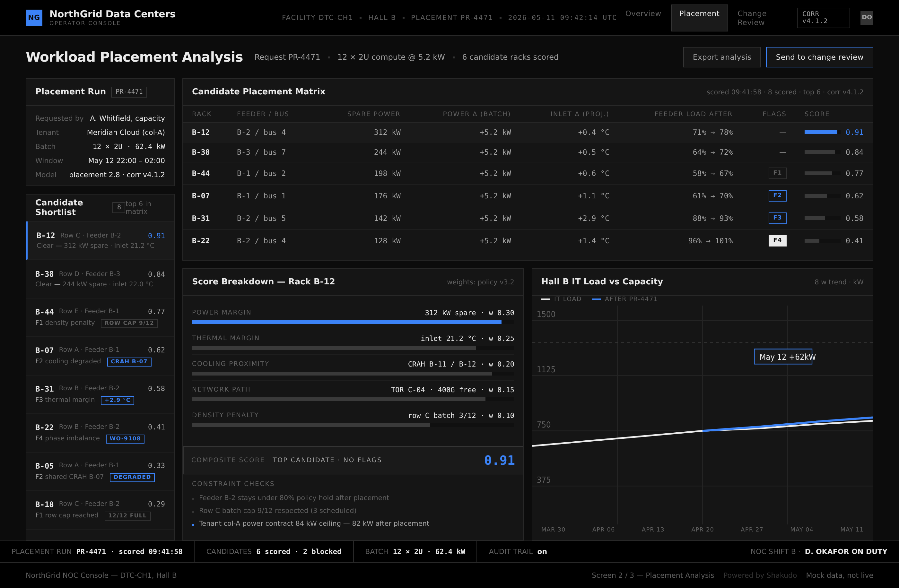Click the NG logo icon
This screenshot has height=588, width=899.
pos(34,18)
